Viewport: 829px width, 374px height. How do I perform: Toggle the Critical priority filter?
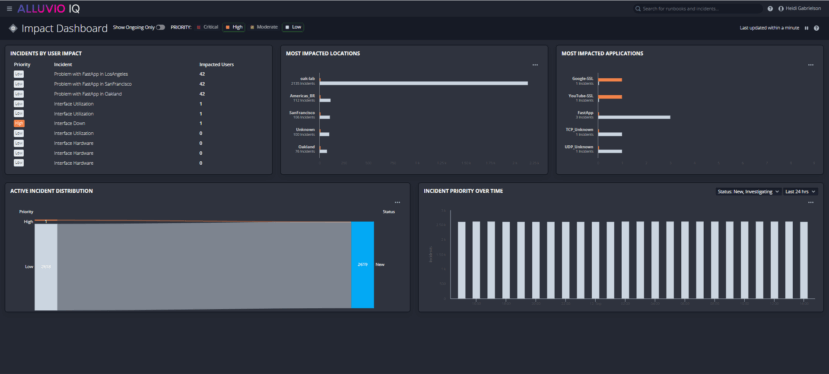[207, 27]
